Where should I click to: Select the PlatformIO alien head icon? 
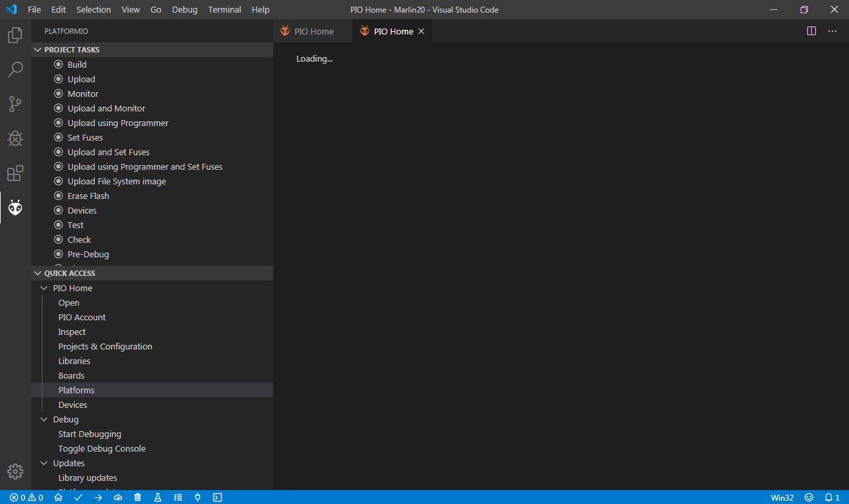[x=15, y=208]
